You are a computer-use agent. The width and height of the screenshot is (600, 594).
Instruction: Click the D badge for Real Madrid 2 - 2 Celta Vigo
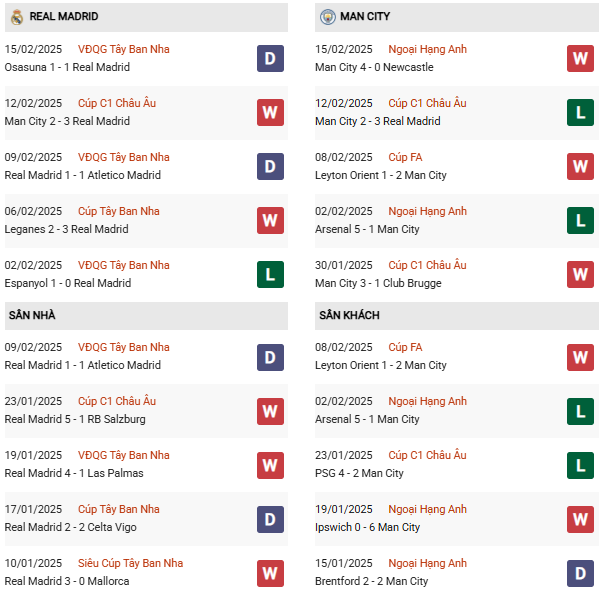[x=270, y=519]
